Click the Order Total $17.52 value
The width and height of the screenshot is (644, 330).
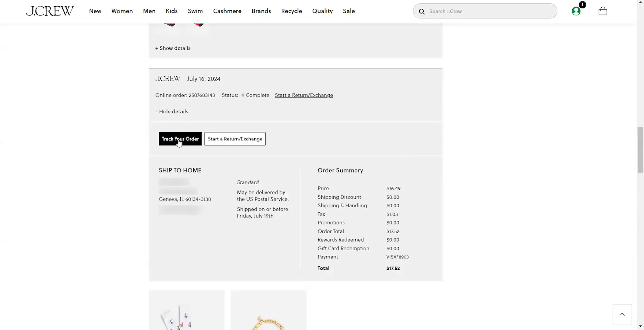coord(393,231)
